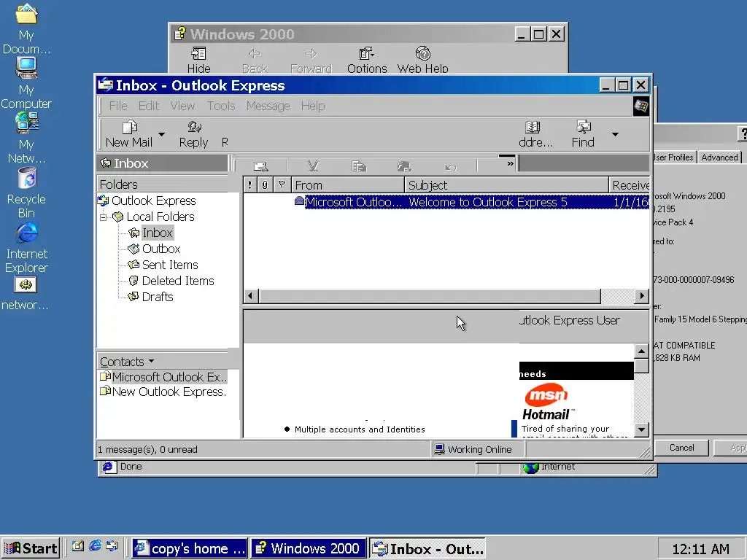This screenshot has height=560, width=747.
Task: Click the attachment paperclip column header
Action: 265,184
